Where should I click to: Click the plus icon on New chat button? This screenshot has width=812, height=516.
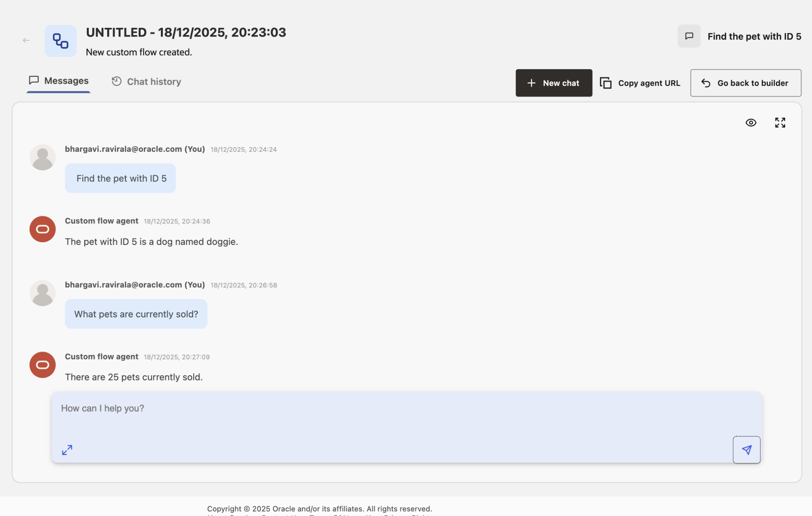click(531, 83)
